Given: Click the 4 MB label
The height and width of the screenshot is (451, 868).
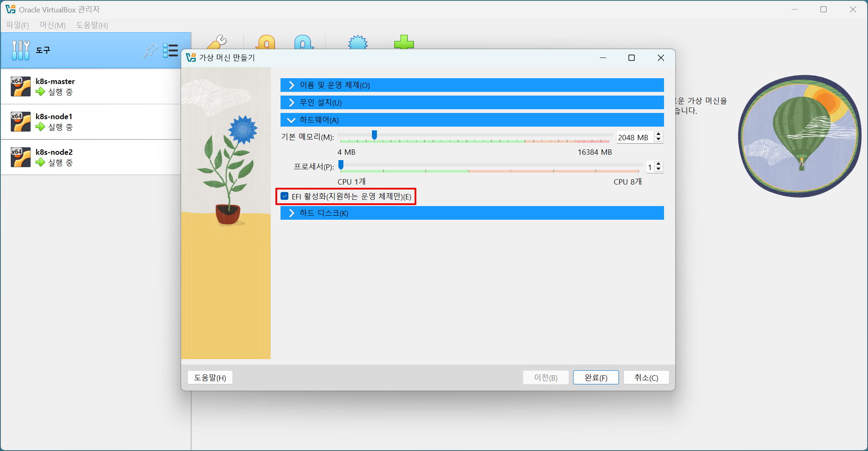Looking at the screenshot, I should click(346, 152).
